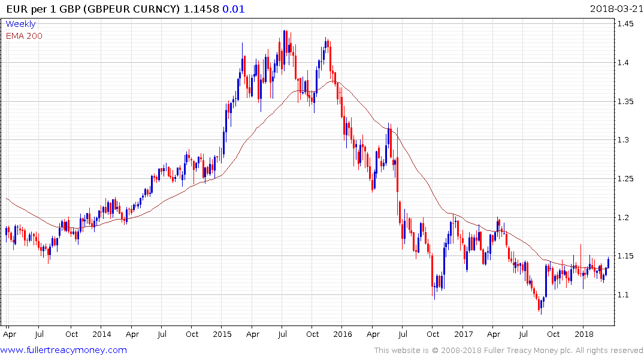
Task: Click the last price value 1.1458
Action: pos(201,9)
